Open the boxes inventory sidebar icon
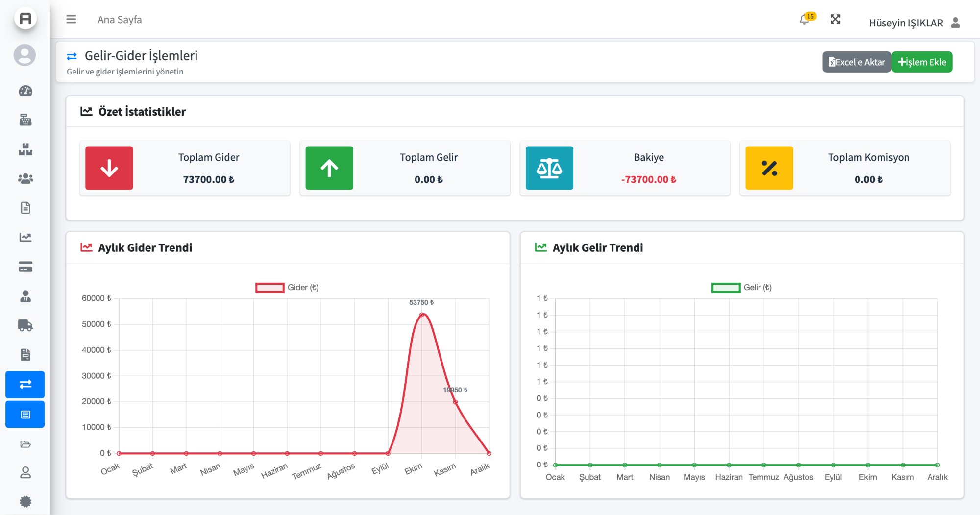980x515 pixels. (x=25, y=149)
